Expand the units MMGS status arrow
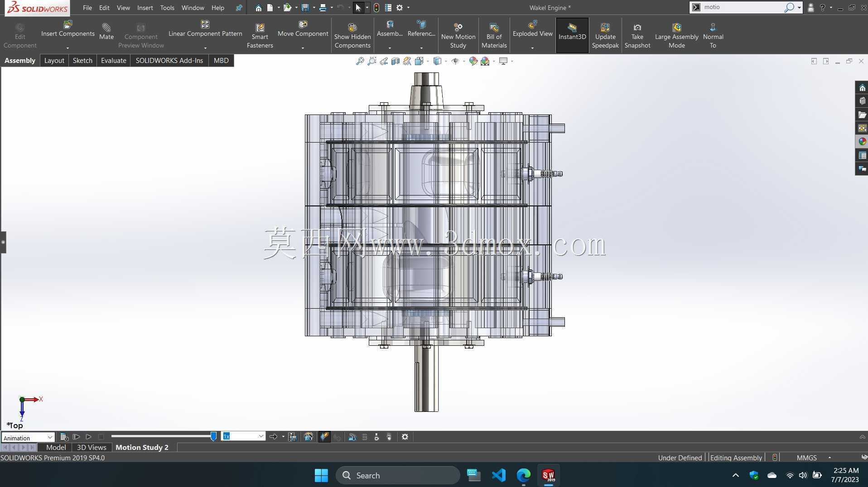This screenshot has height=487, width=868. pos(829,458)
